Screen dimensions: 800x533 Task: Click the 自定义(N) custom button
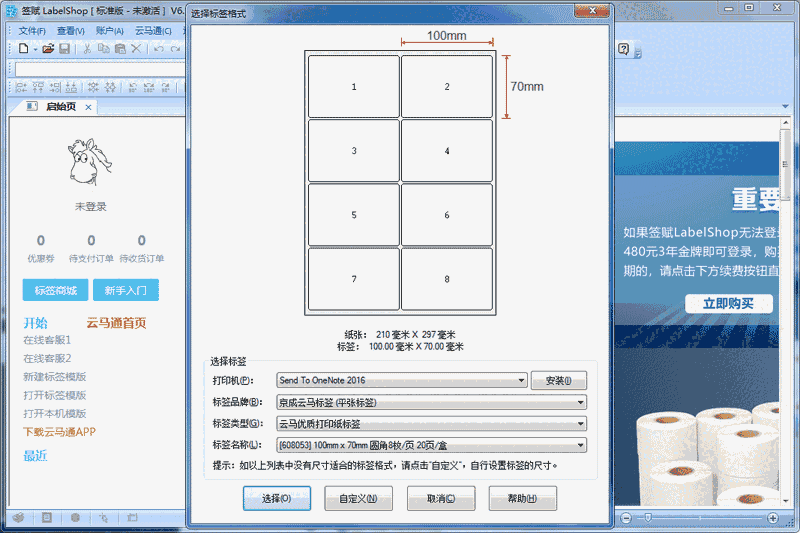click(x=358, y=498)
